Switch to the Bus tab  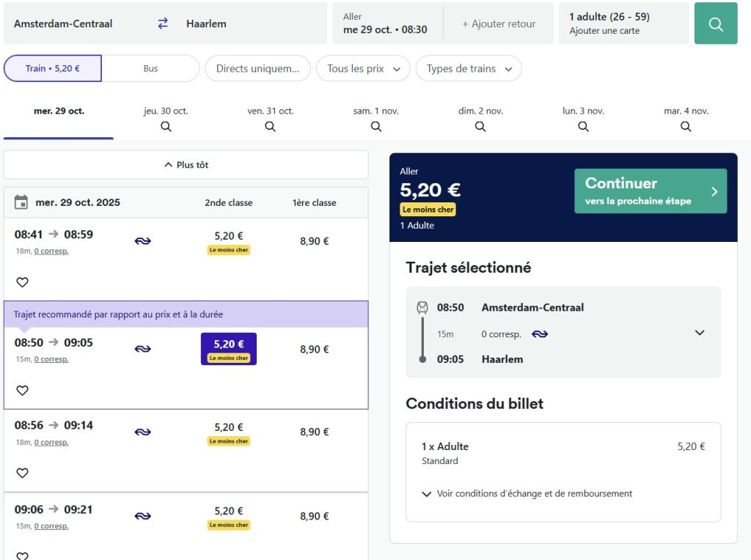click(150, 67)
